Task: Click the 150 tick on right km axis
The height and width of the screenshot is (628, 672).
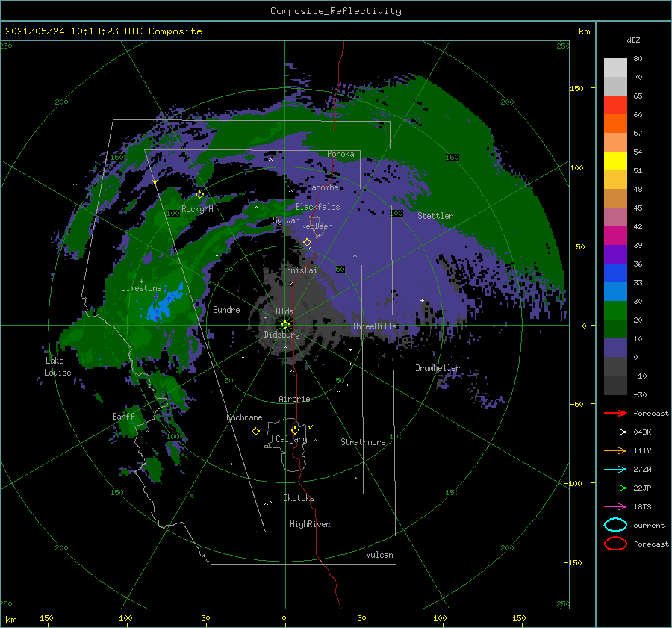Action: [x=576, y=88]
